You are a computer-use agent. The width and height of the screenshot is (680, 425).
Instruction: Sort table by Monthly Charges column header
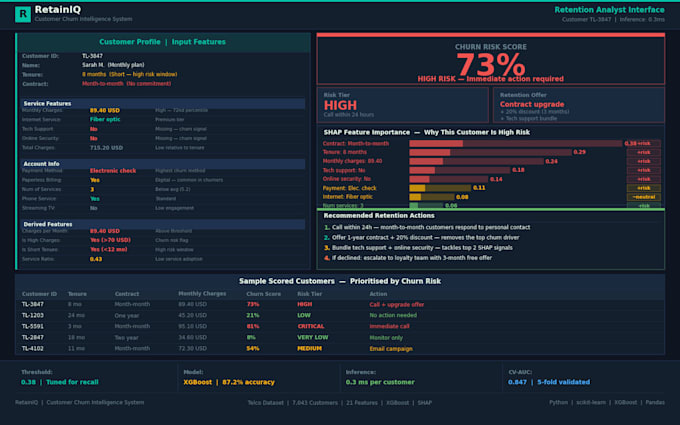[202, 294]
